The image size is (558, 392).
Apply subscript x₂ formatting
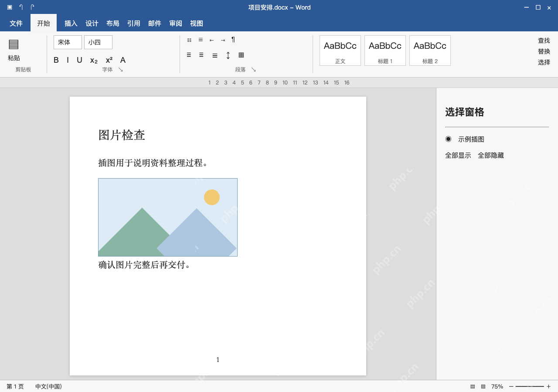(94, 61)
